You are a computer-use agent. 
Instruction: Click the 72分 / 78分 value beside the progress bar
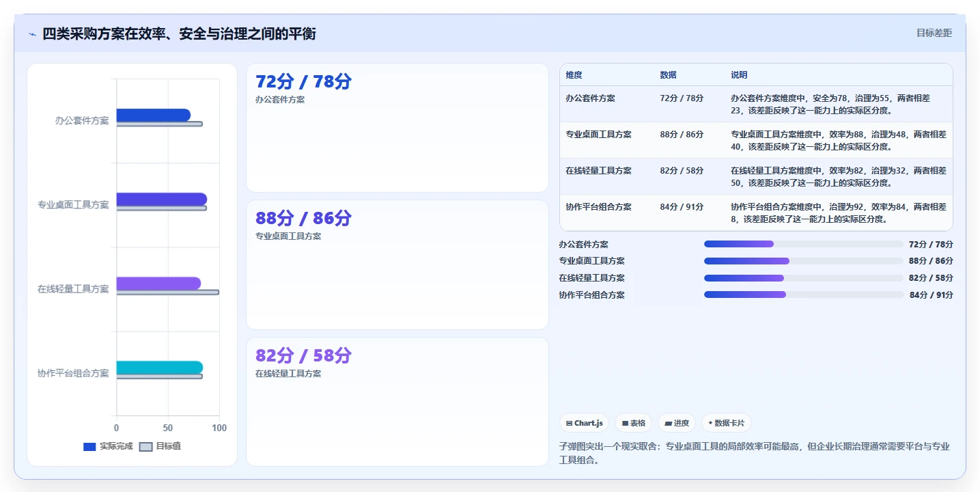(x=932, y=245)
